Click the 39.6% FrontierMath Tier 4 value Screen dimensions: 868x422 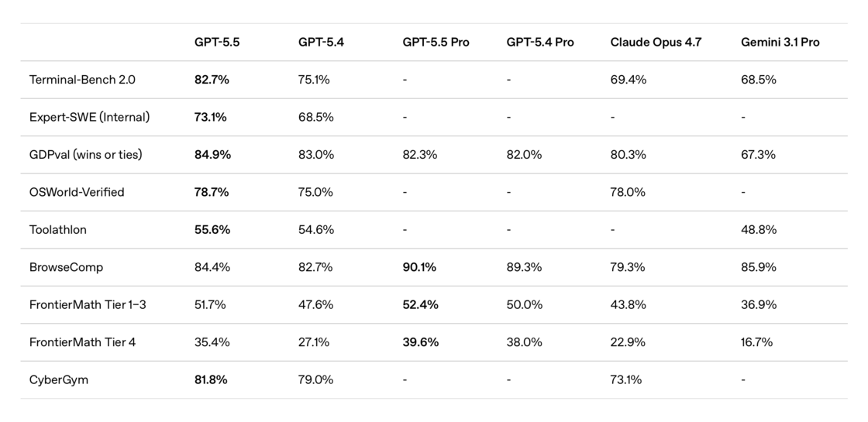(x=420, y=342)
